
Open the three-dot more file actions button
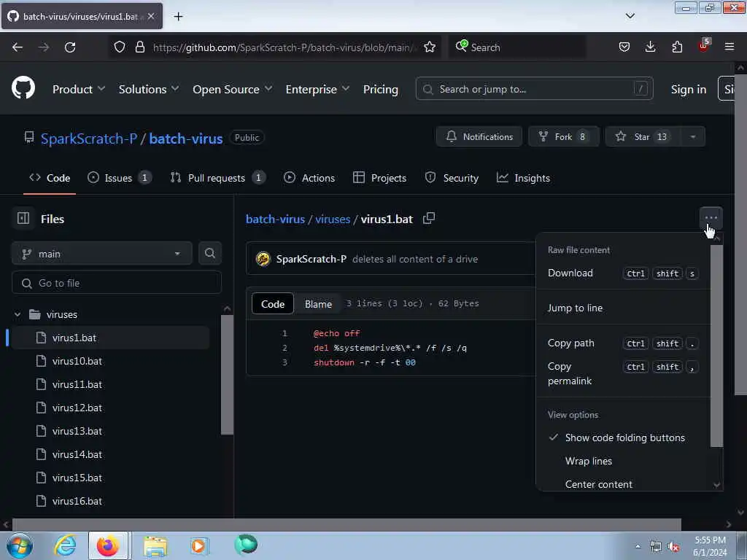point(711,217)
